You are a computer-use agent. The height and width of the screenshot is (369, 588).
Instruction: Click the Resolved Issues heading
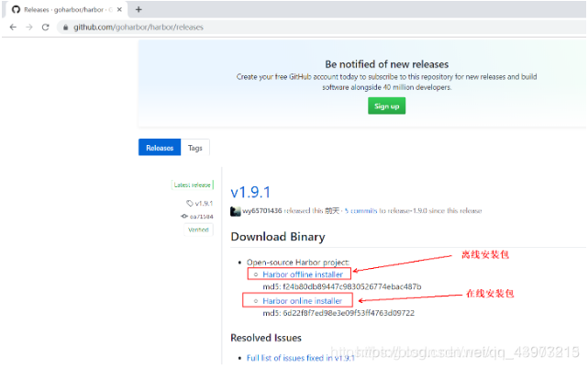click(266, 338)
